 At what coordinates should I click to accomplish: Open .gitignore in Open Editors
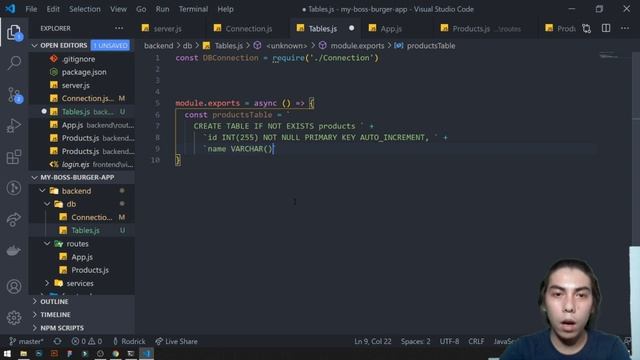click(82, 59)
